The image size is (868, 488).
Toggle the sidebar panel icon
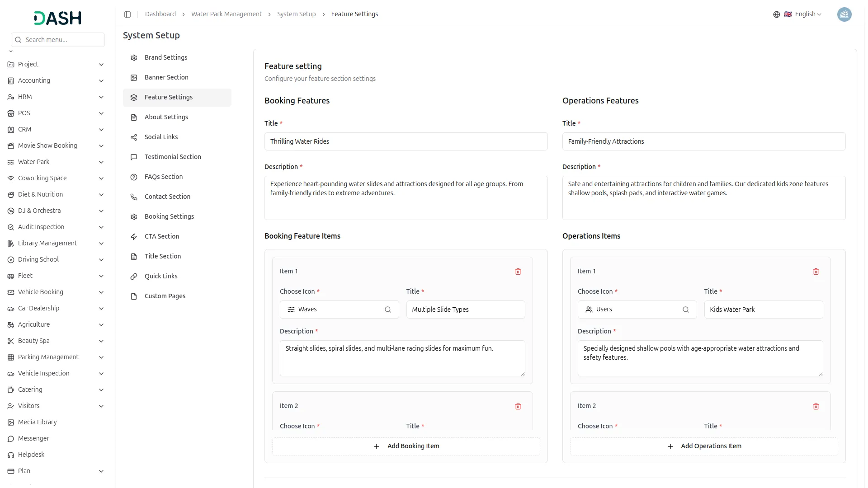point(127,14)
